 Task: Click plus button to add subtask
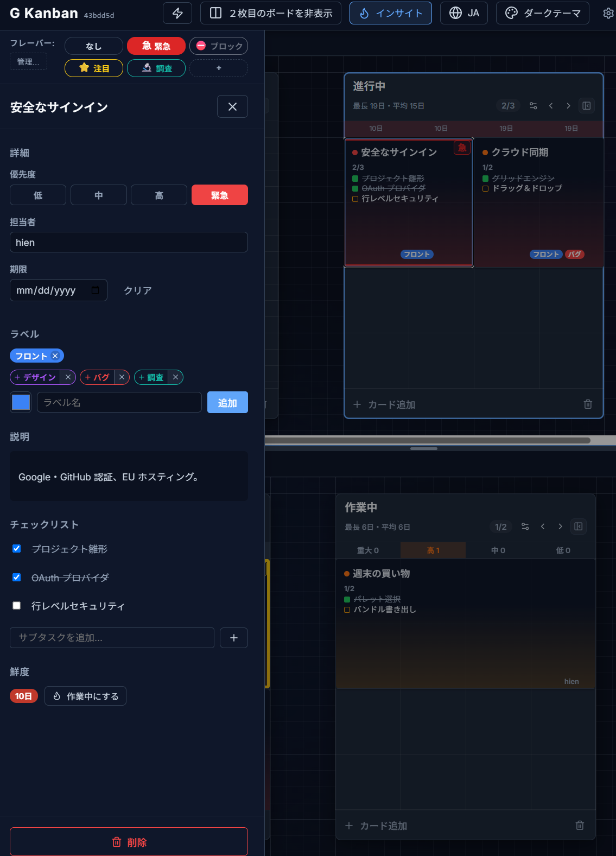(x=234, y=638)
